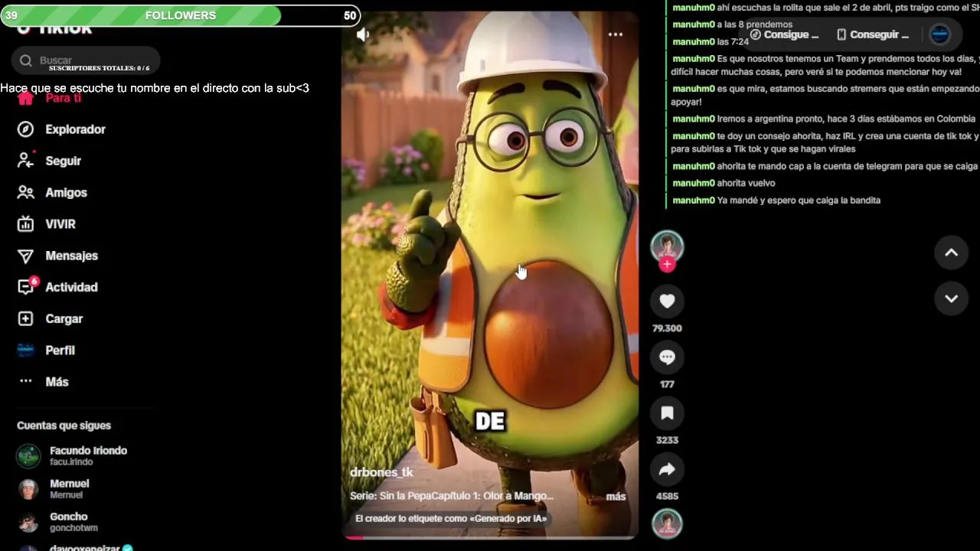Open the Explorador page in sidebar
The image size is (980, 551).
click(75, 129)
